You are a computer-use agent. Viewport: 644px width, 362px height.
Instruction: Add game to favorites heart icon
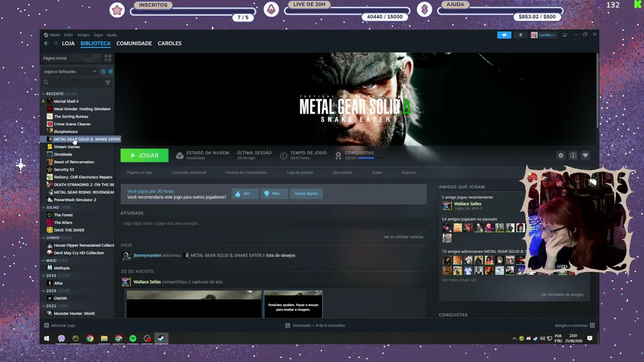pos(585,155)
